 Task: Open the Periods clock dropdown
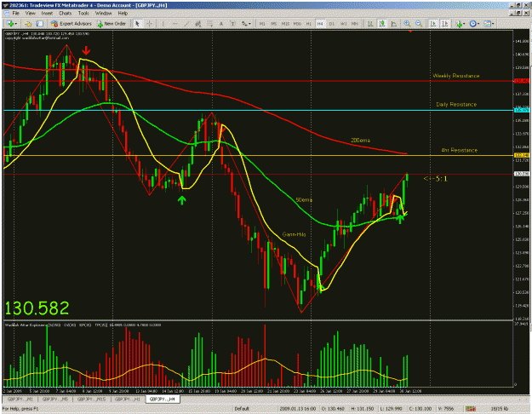point(474,24)
